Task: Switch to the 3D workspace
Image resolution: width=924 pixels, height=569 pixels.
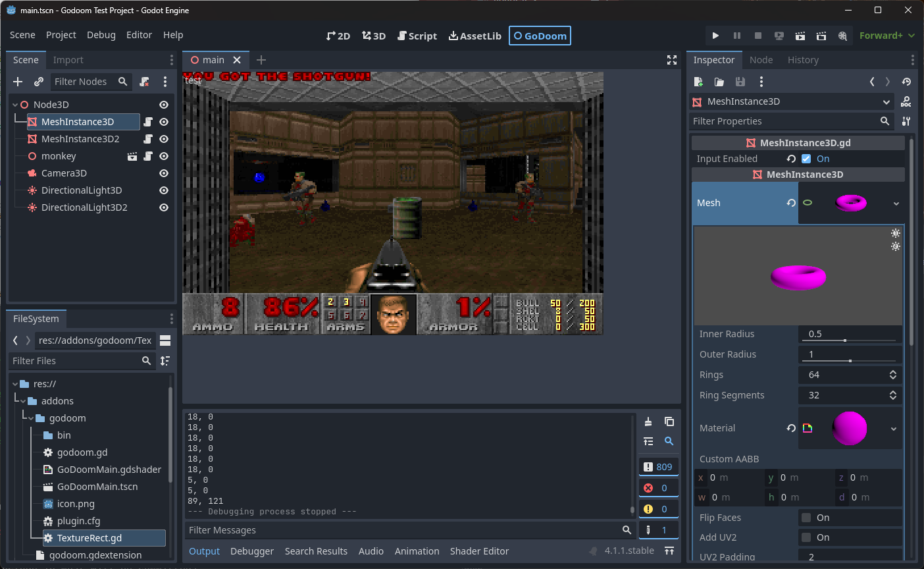Action: click(374, 36)
